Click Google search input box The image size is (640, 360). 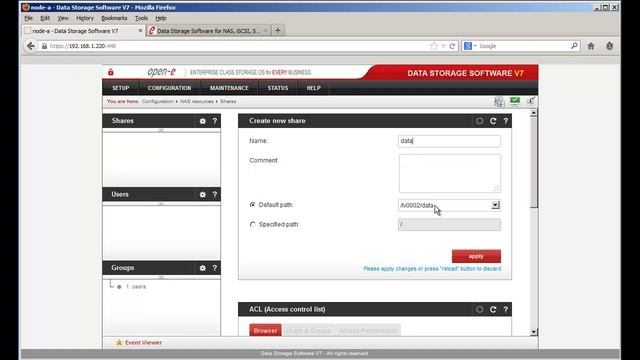(524, 46)
